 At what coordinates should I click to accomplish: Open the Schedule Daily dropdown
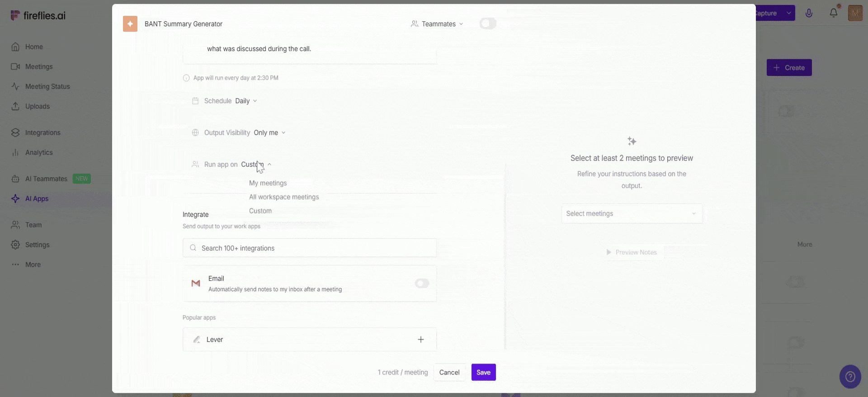point(246,101)
